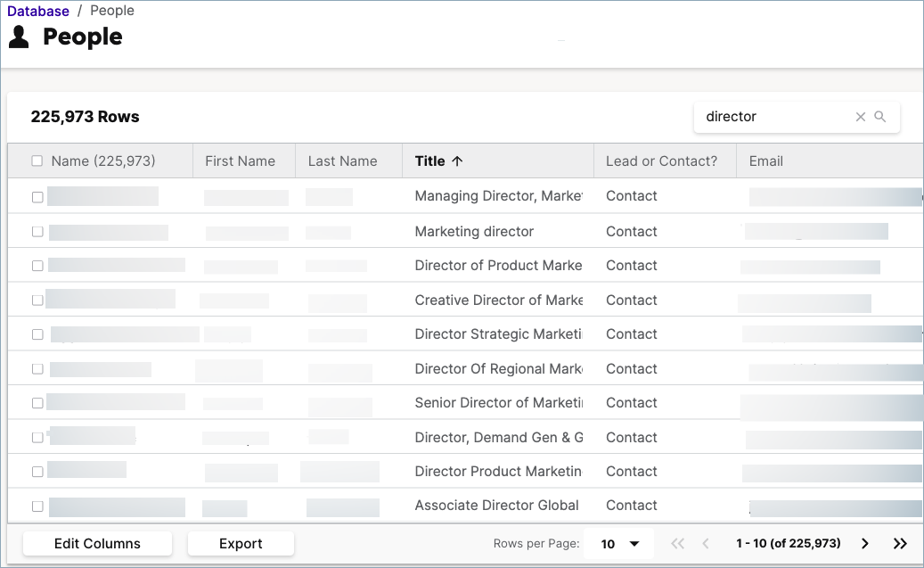Check the Director, Demand Gen row checkbox
This screenshot has width=924, height=568.
[37, 438]
